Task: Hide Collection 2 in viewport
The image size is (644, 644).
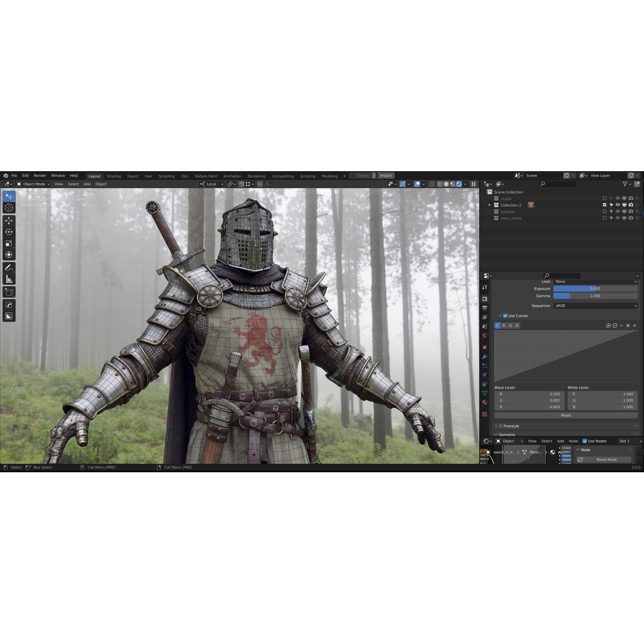Action: click(x=618, y=205)
